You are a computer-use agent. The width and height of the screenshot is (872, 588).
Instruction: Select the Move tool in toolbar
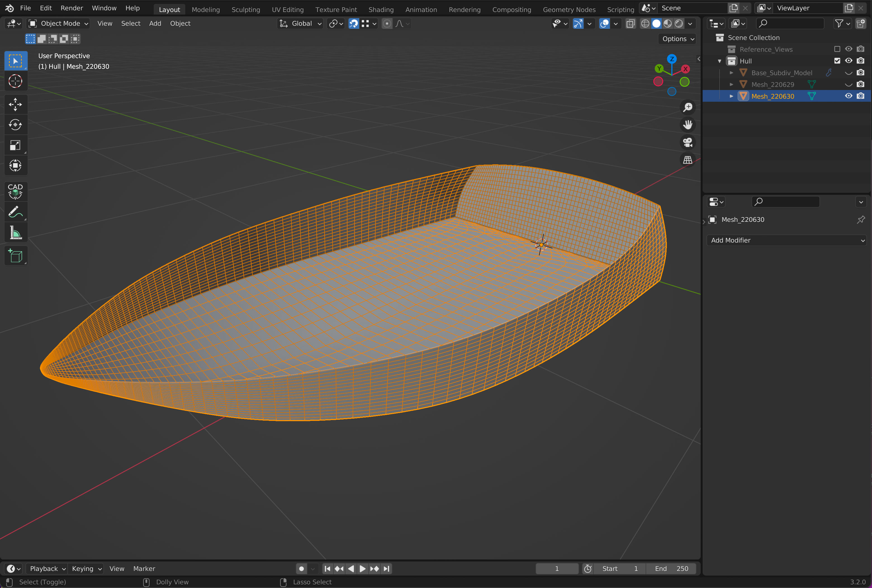click(15, 104)
